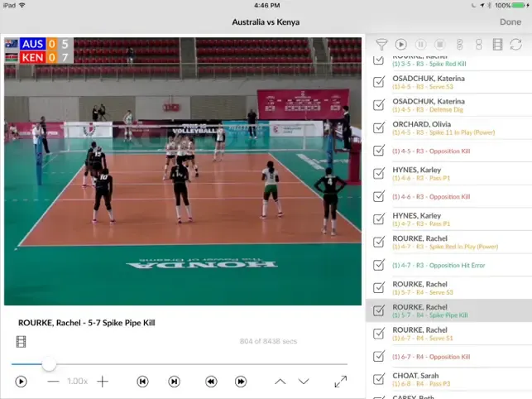Uncheck OSADCHUK Serve S3 checkbox
The height and width of the screenshot is (399, 532).
click(x=379, y=82)
